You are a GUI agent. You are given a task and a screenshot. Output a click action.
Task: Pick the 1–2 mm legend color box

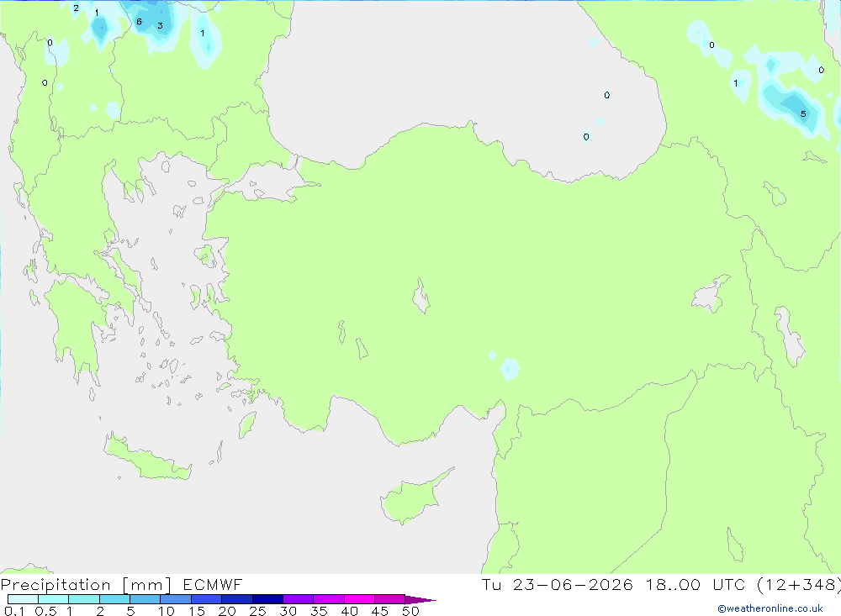[x=84, y=599]
